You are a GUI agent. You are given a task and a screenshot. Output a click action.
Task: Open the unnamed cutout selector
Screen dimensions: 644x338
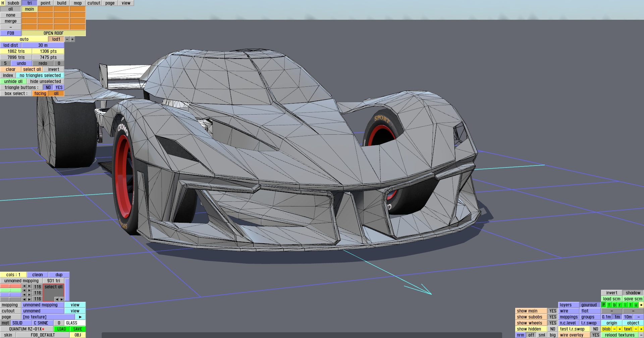click(43, 311)
